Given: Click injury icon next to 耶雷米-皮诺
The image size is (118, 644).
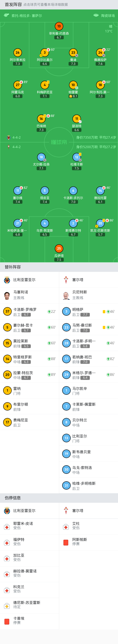Looking at the screenshot, I should click(7, 527).
